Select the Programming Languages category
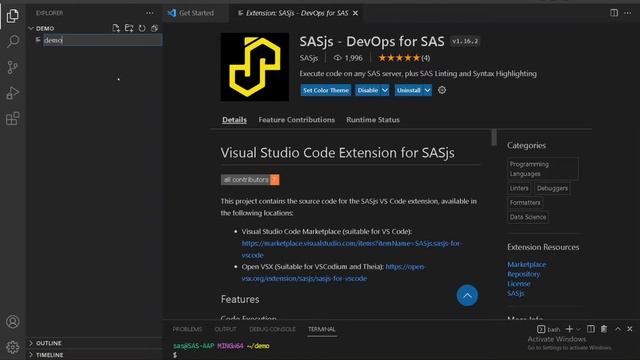 (x=543, y=169)
